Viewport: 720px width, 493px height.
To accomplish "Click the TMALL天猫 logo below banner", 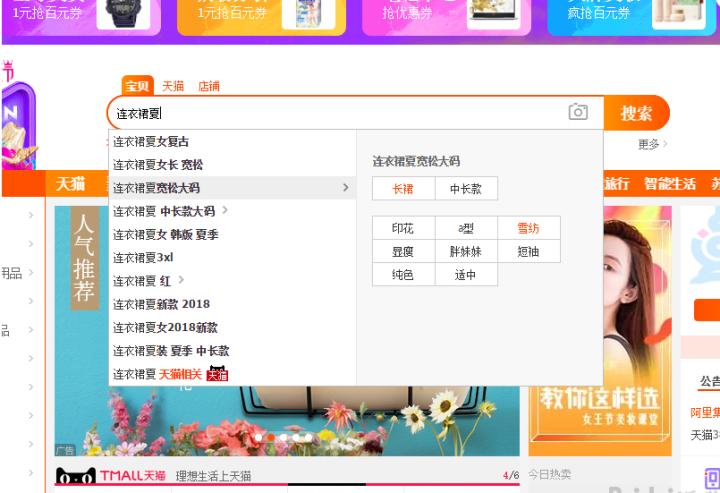I will click(110, 476).
